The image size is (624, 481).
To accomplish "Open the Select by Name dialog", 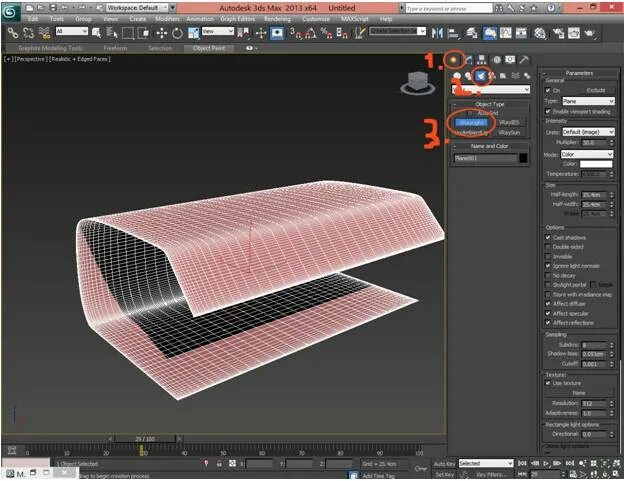I will (112, 33).
